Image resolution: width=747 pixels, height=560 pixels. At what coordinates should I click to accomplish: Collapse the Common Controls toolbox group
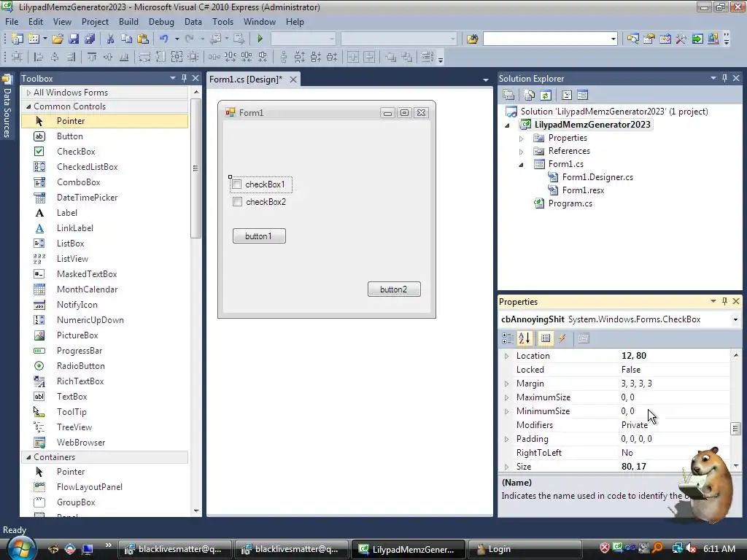pos(28,106)
